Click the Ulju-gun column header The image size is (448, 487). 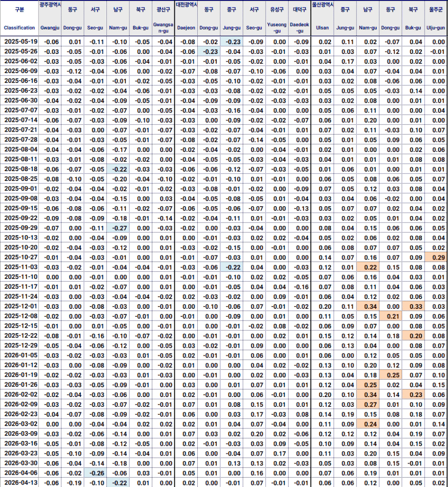[435, 18]
